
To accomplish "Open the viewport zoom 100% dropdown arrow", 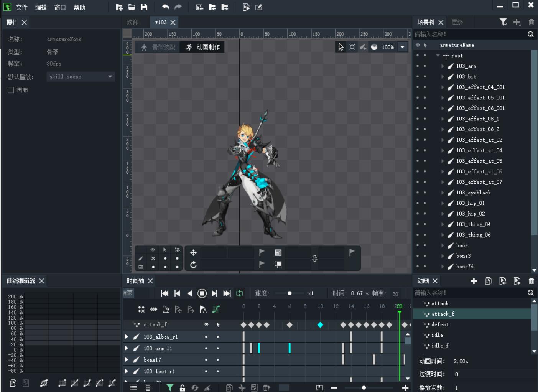I will click(x=403, y=47).
